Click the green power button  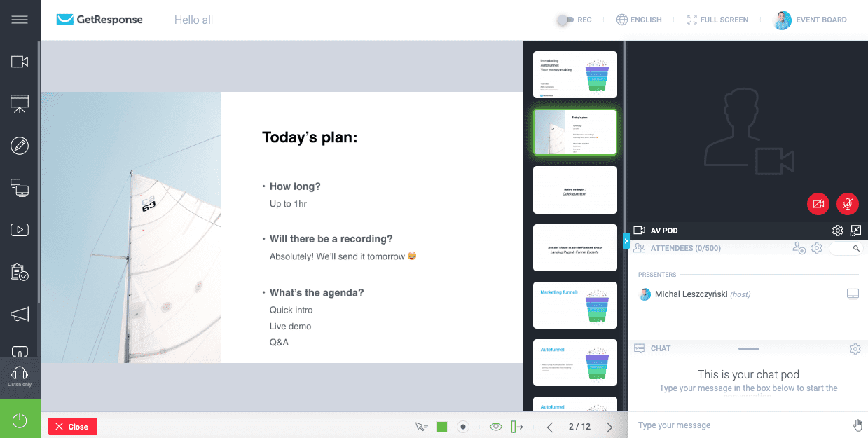20,419
